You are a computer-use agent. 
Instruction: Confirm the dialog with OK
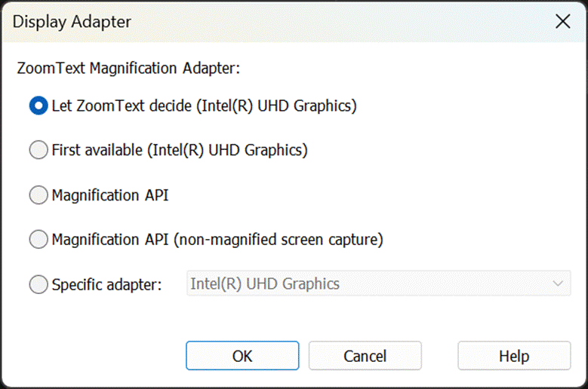pos(242,356)
